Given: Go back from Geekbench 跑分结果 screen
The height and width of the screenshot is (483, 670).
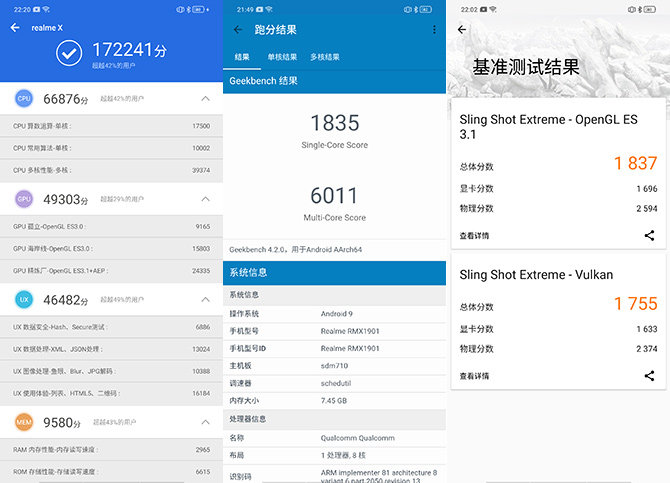Looking at the screenshot, I should pos(238,29).
